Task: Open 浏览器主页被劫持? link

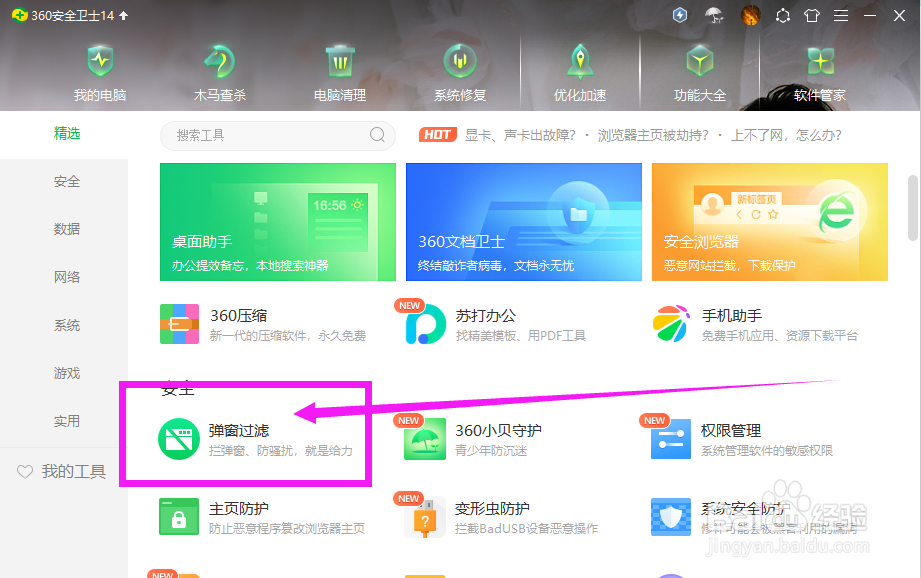Action: (653, 136)
